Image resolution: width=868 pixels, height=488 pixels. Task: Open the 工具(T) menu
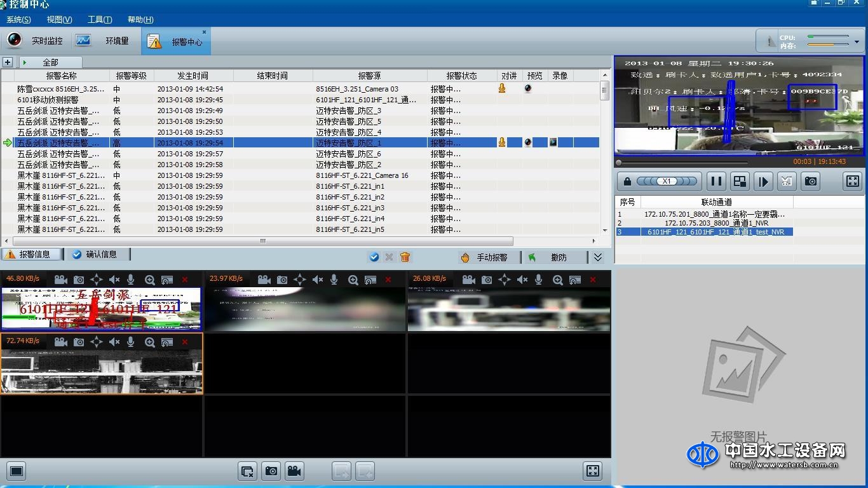[x=100, y=20]
